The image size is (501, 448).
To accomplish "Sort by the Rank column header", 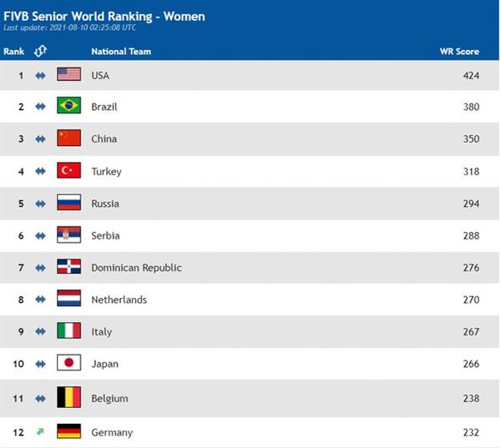I will 13,52.
